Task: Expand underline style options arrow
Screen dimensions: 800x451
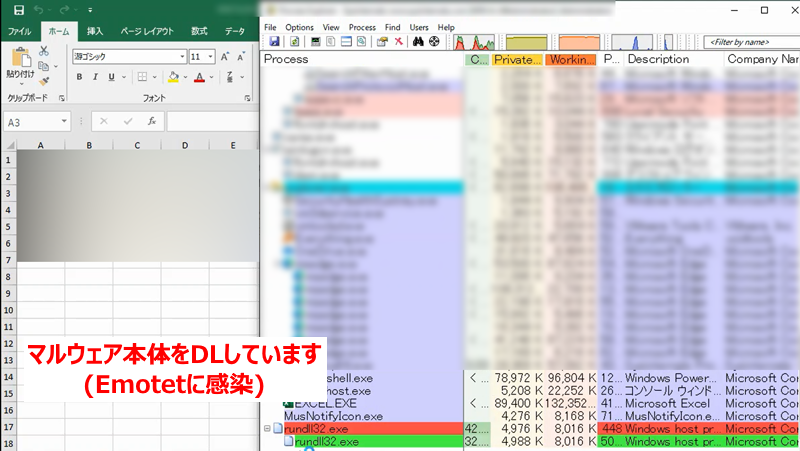Action: (x=123, y=77)
